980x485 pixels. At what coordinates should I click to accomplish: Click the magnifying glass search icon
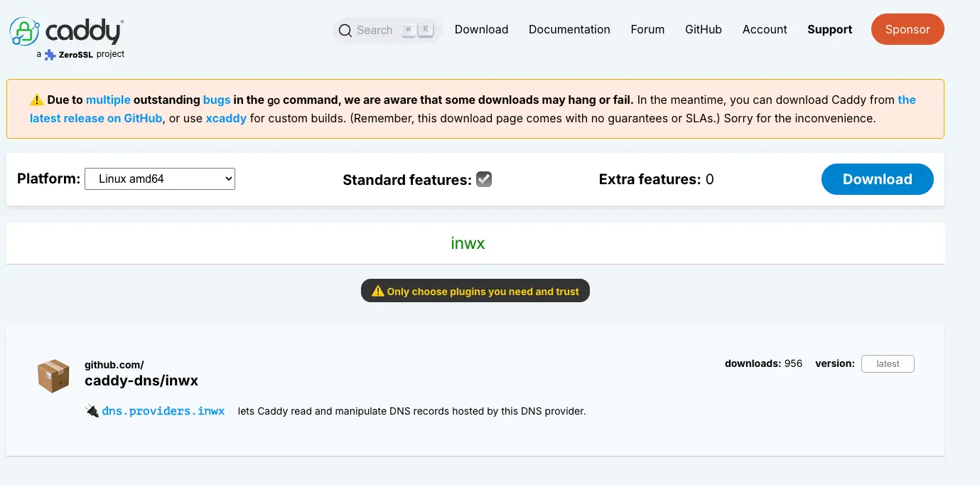point(345,31)
